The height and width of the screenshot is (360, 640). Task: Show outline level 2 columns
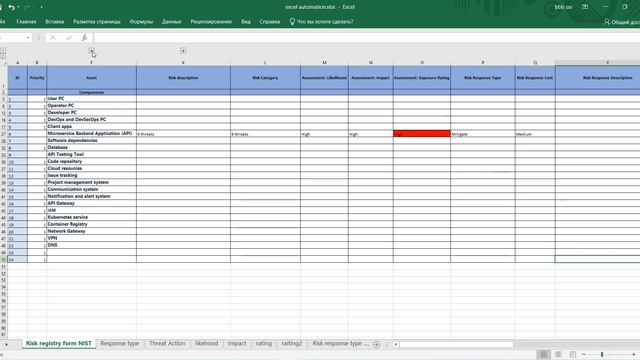click(x=3, y=56)
